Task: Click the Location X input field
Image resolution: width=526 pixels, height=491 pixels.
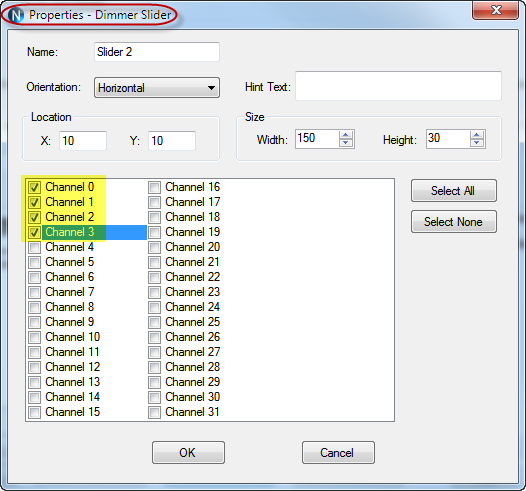Action: pyautogui.click(x=83, y=141)
